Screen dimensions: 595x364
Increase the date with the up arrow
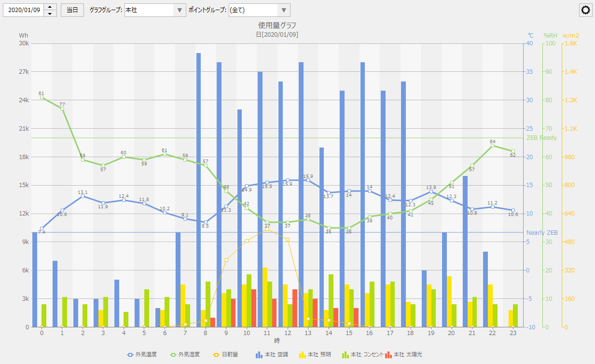50,7
